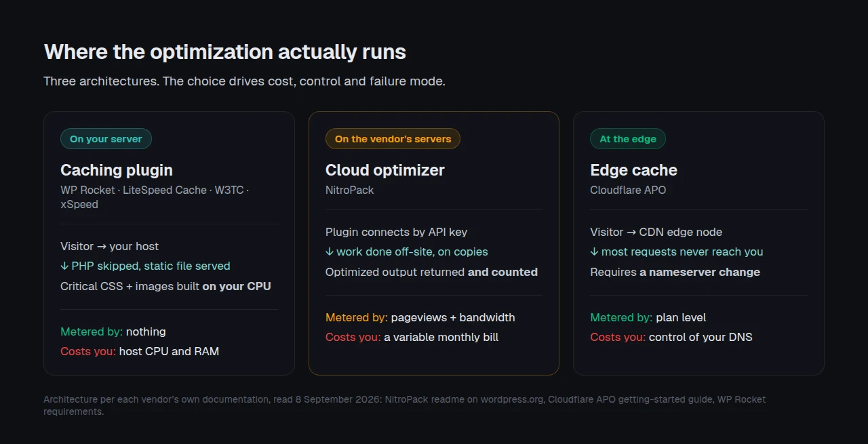Select the 'Cloud optimizer' card title
Viewport: 868px width, 444px height.
[385, 170]
